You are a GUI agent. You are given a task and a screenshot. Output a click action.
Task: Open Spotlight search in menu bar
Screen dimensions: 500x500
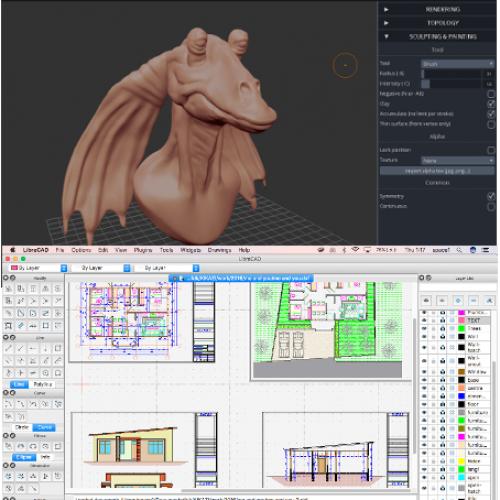tap(459, 250)
